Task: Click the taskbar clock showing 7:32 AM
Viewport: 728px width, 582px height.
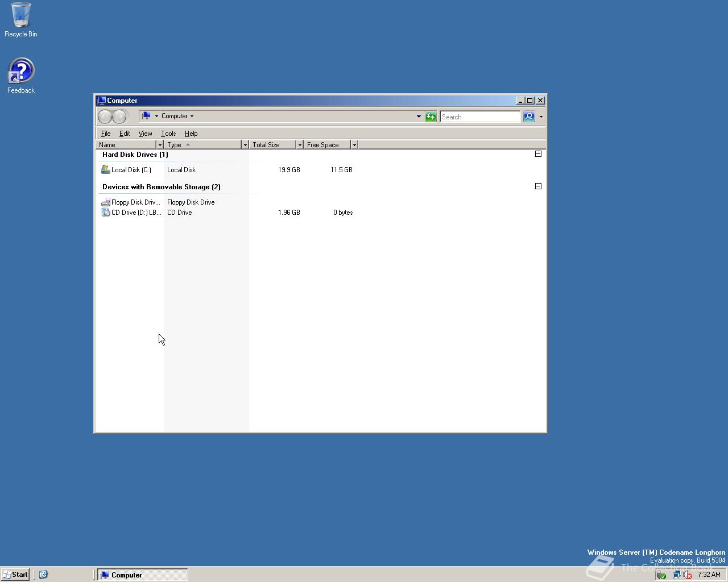Action: (x=709, y=575)
